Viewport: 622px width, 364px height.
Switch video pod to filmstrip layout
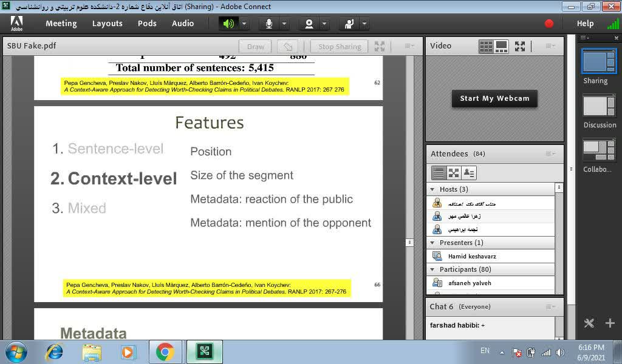(x=501, y=46)
